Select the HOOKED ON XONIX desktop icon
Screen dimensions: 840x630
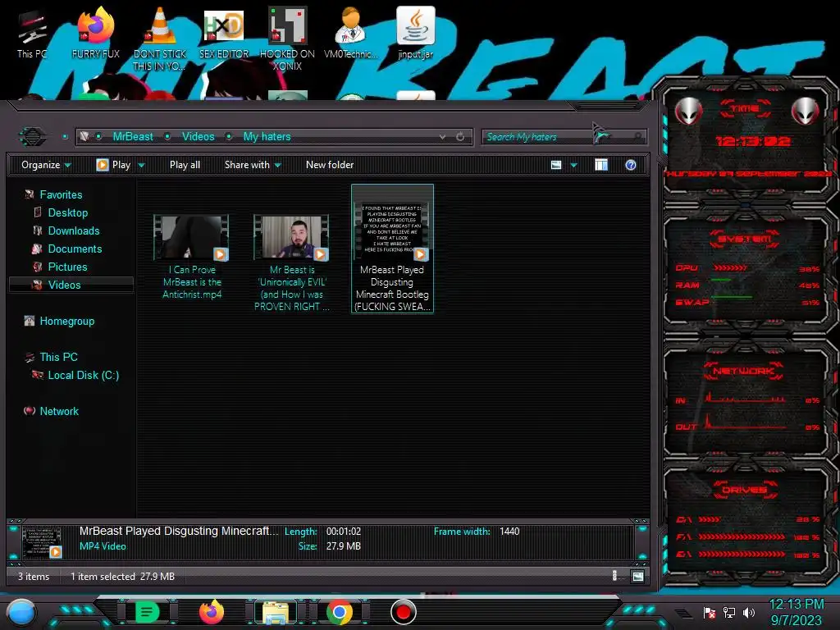[287, 39]
